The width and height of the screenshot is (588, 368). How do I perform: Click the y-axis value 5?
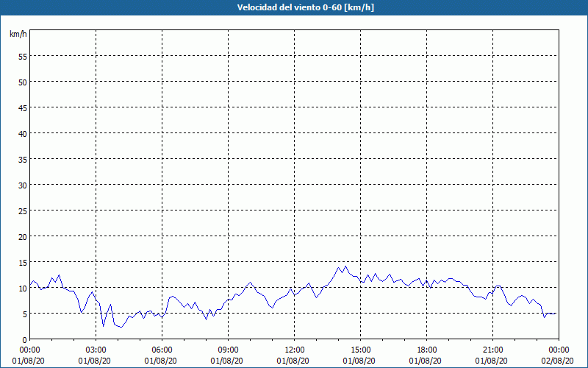pos(25,314)
